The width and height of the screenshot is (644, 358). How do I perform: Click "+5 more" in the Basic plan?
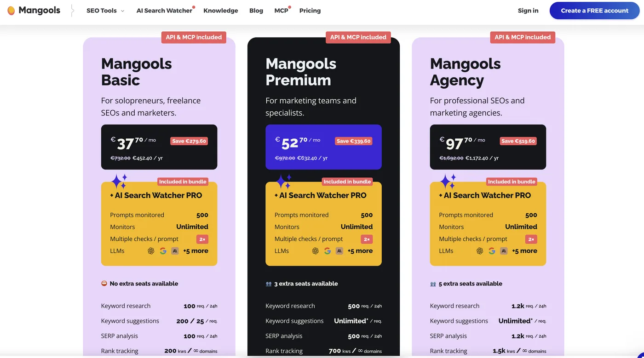195,251
